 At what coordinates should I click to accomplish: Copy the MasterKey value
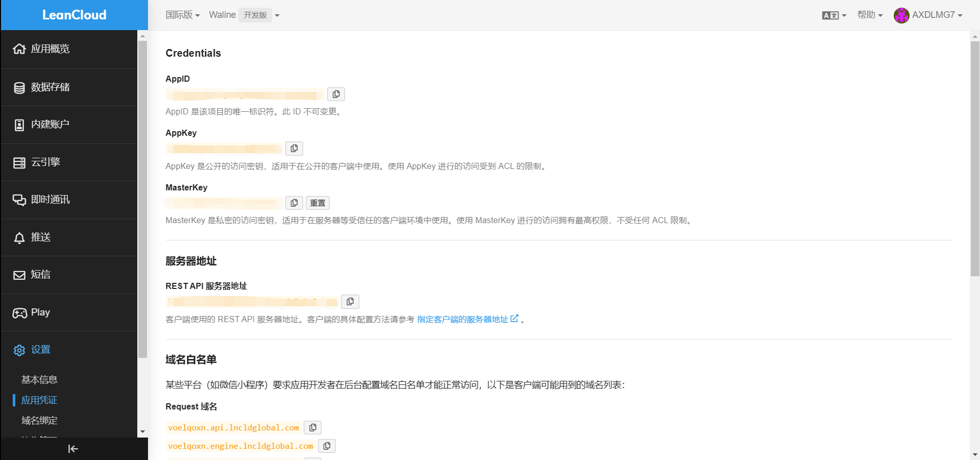tap(294, 203)
